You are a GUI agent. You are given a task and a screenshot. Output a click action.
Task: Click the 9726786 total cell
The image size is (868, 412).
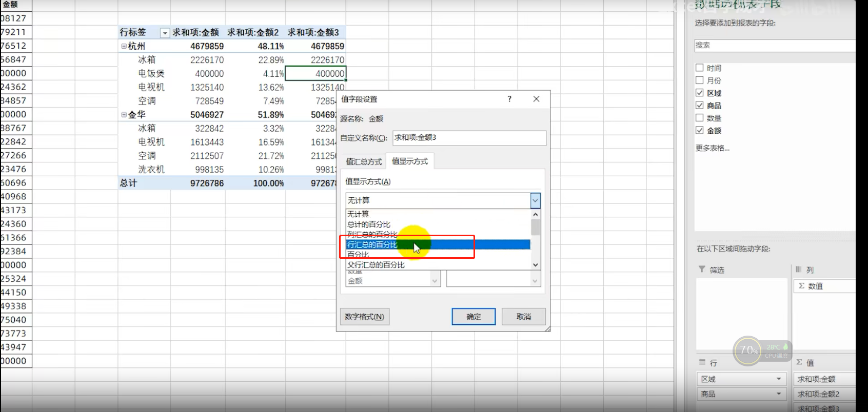pyautogui.click(x=207, y=183)
